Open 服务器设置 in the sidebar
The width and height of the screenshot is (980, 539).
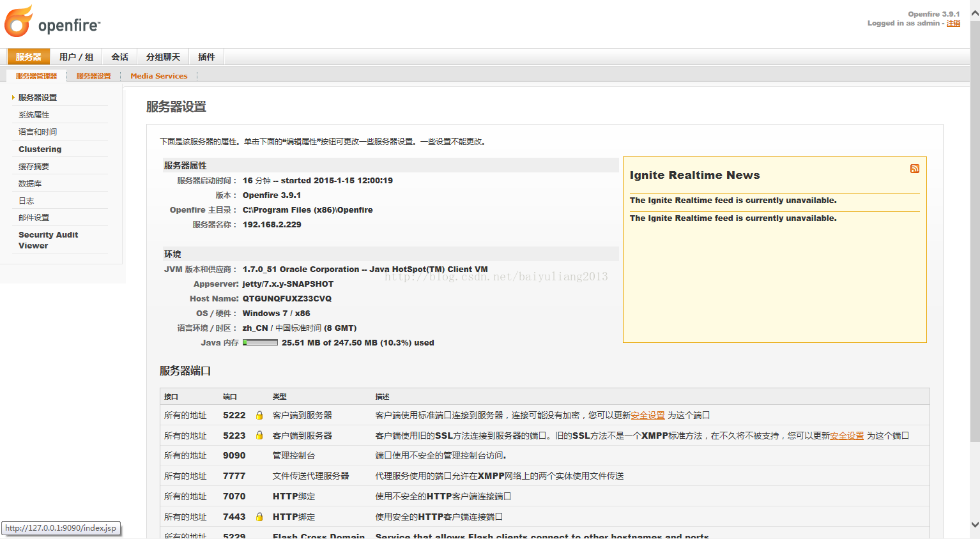click(x=38, y=97)
